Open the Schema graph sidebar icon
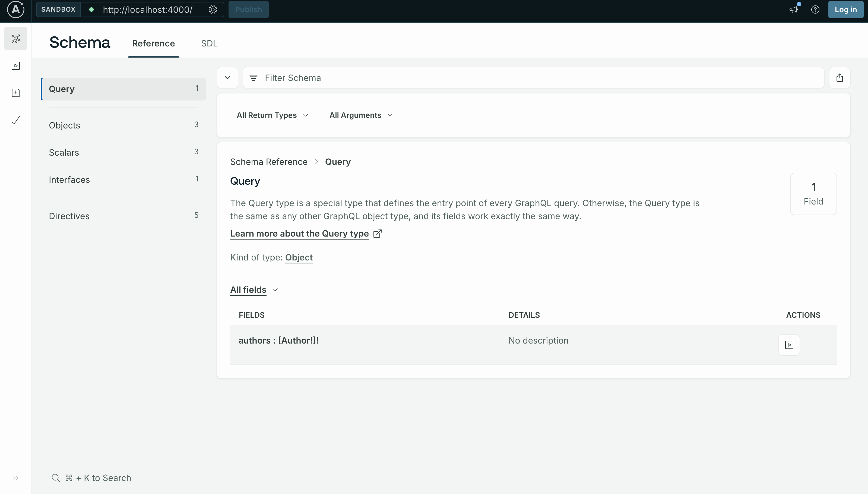Screen dimensions: 868x497 [x=16, y=39]
